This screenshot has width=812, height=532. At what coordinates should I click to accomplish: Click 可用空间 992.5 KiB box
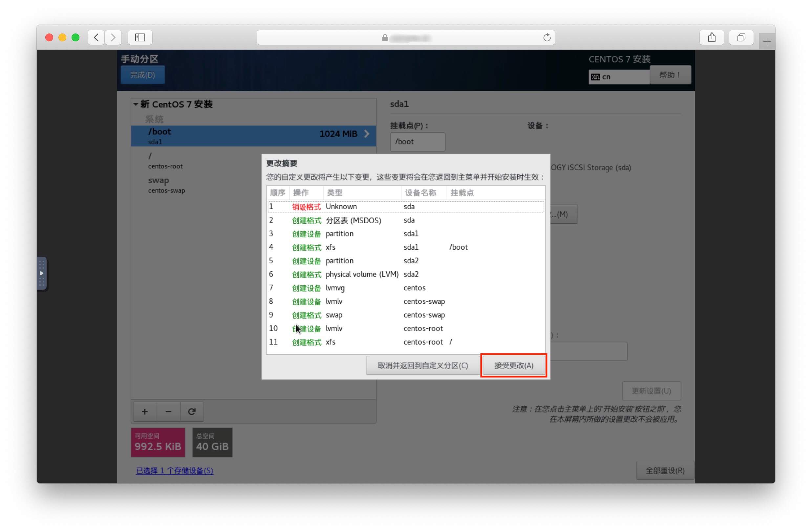158,442
